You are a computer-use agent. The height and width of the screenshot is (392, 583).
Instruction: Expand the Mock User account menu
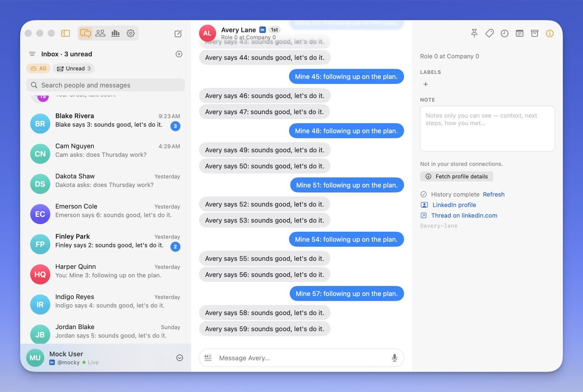point(180,358)
